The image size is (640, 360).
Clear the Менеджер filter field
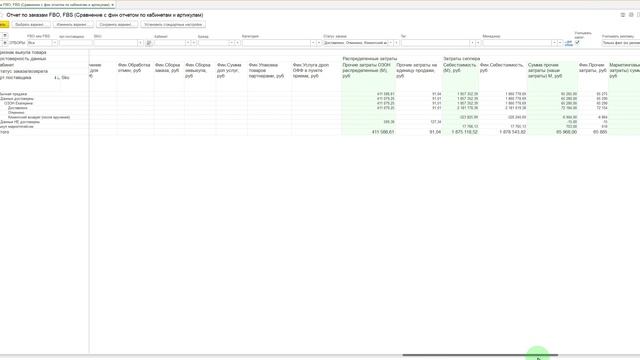pos(560,43)
